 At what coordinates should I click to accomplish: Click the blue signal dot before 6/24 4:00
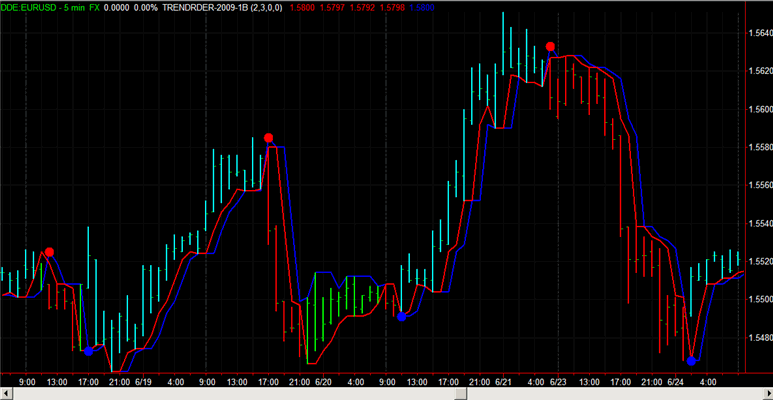(x=691, y=361)
